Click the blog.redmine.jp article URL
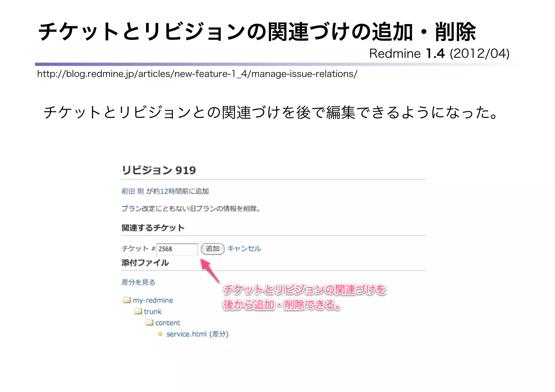This screenshot has height=392, width=555. pos(197,74)
